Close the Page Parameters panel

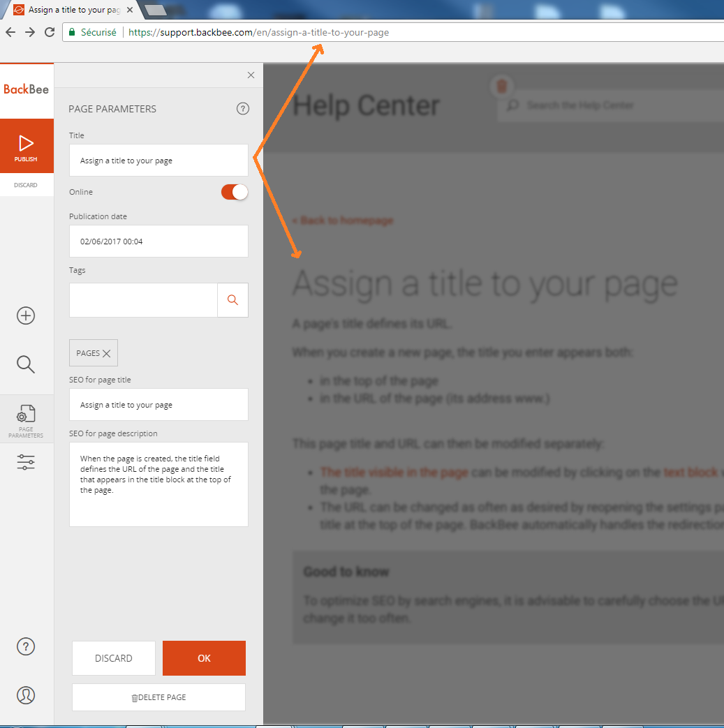click(251, 75)
